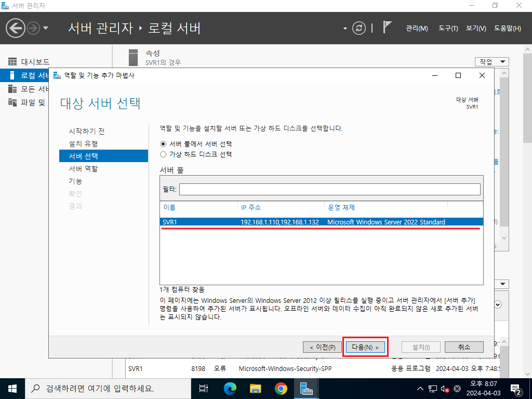Expand the circular chevron in events panel
This screenshot has height=399, width=532.
pyautogui.click(x=498, y=304)
